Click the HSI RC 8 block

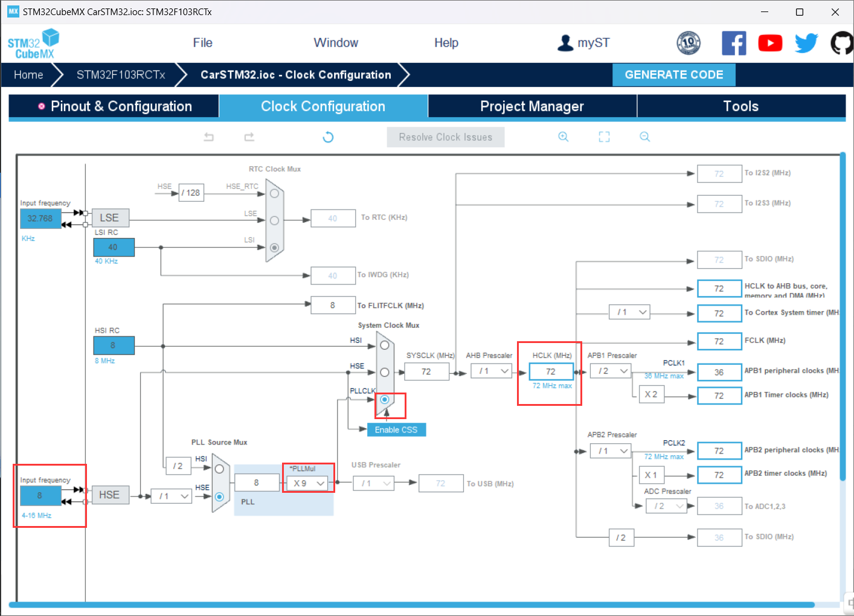pyautogui.click(x=114, y=345)
